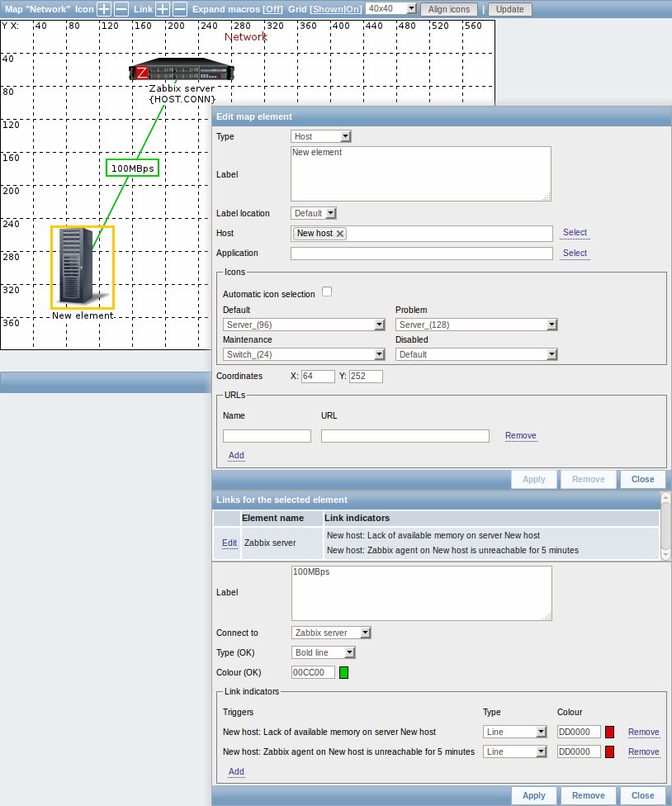Remove the New host tag from Host field
Image resolution: width=672 pixels, height=806 pixels.
[340, 234]
